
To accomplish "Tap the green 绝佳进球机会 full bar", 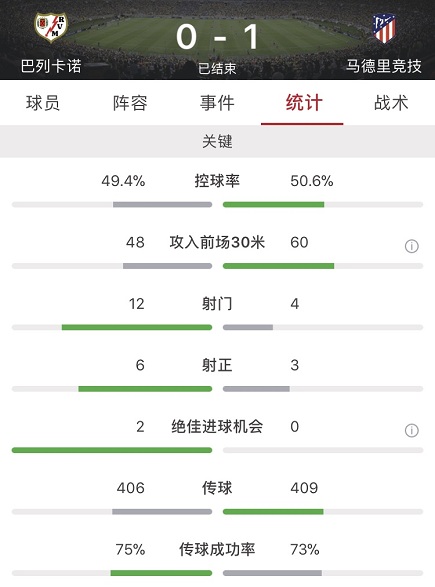I will [x=112, y=450].
